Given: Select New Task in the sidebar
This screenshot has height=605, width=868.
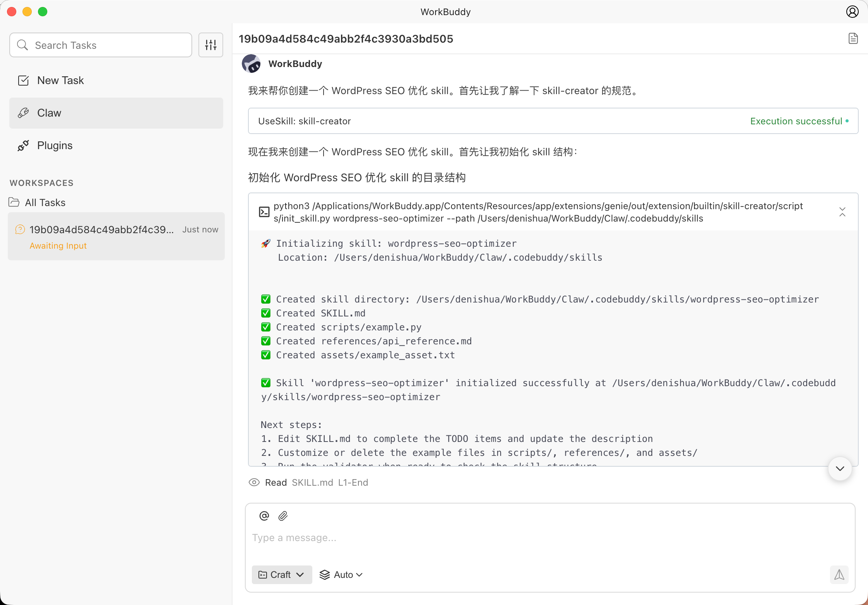Looking at the screenshot, I should point(116,81).
